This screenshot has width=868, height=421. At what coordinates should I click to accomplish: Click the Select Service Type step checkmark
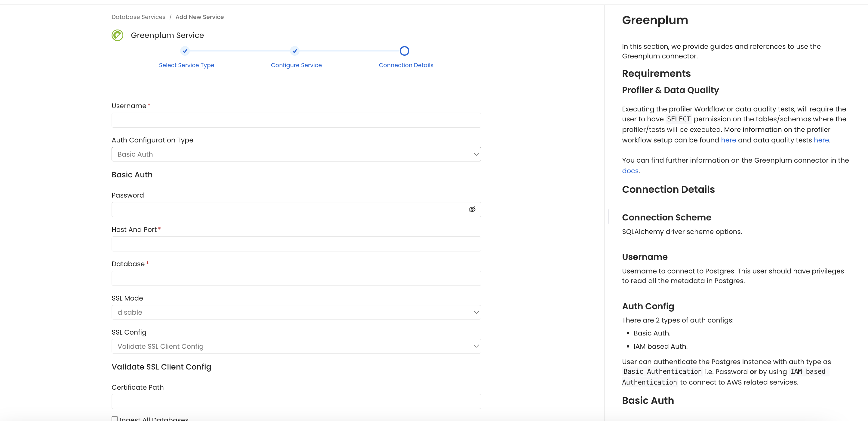click(185, 51)
